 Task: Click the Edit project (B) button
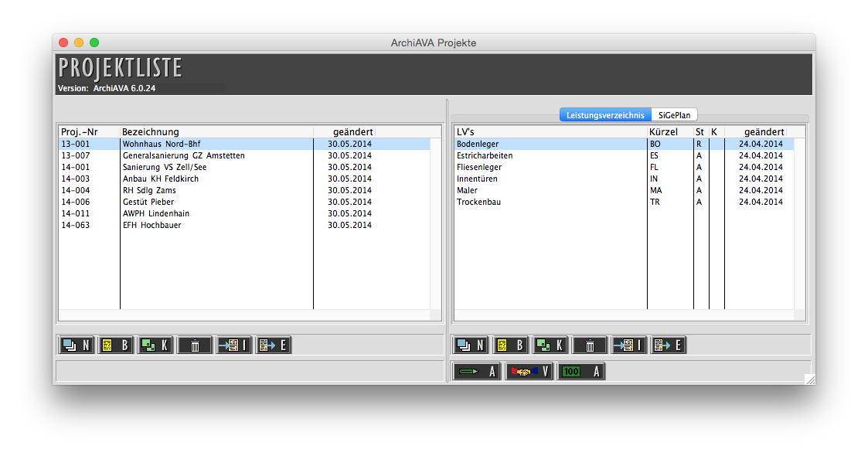point(116,345)
